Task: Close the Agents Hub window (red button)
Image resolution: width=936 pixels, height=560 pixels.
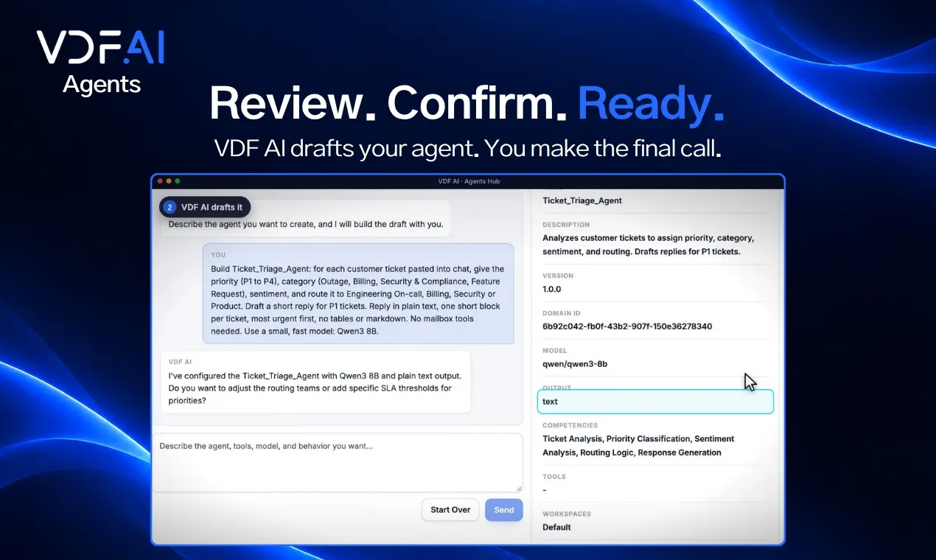Action: click(x=159, y=181)
